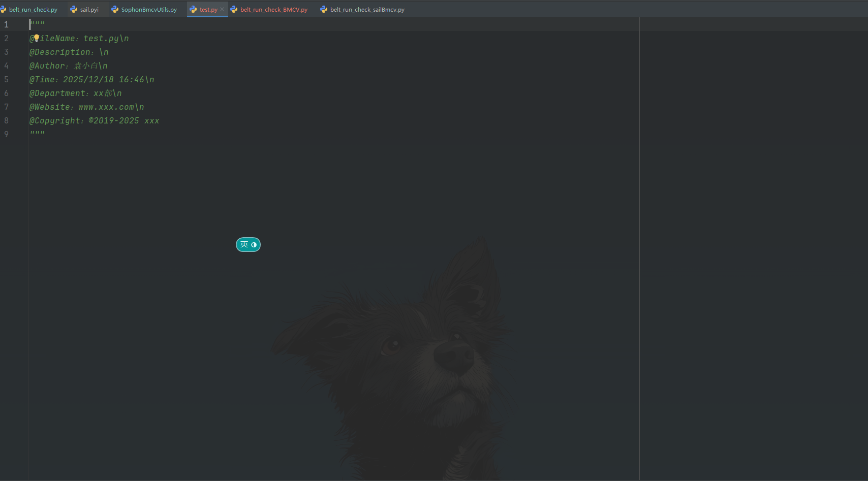This screenshot has height=481, width=868.
Task: Switch to the belt_run_check.py tab
Action: point(30,10)
